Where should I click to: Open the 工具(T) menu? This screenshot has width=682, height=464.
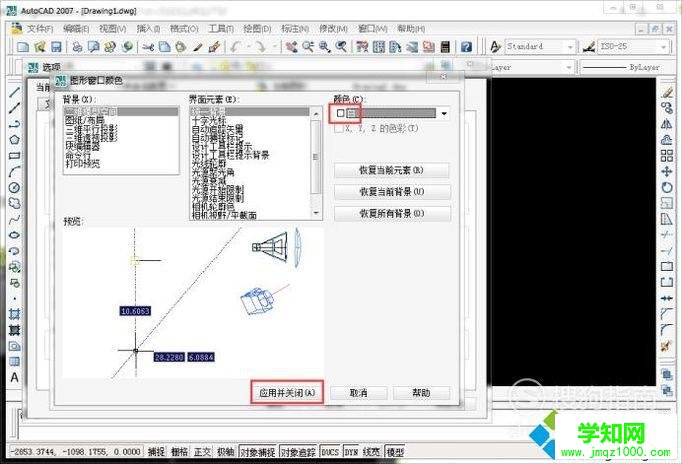[x=221, y=29]
